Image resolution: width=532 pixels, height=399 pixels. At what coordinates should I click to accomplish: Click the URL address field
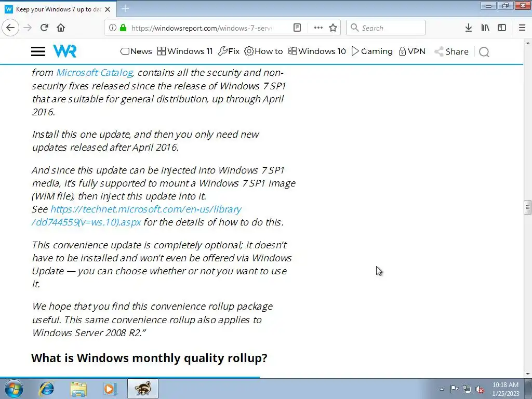(202, 28)
